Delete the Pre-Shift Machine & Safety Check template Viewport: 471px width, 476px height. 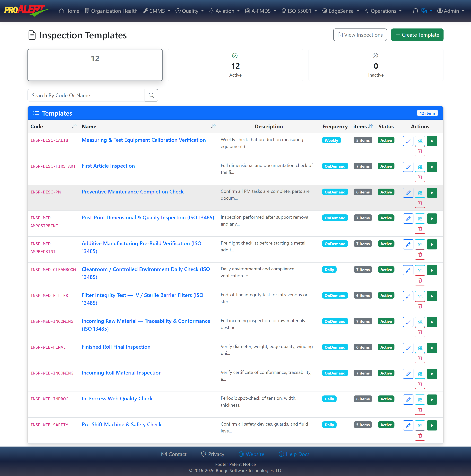[420, 436]
